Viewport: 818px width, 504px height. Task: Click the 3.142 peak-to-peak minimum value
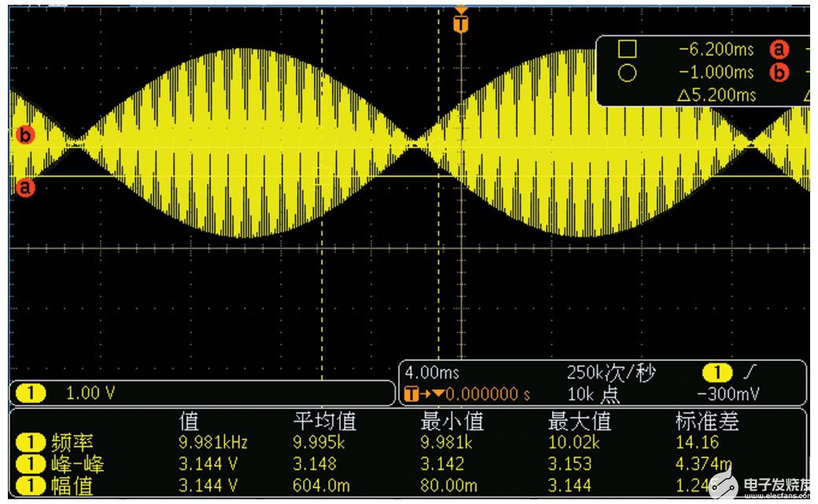pos(442,464)
